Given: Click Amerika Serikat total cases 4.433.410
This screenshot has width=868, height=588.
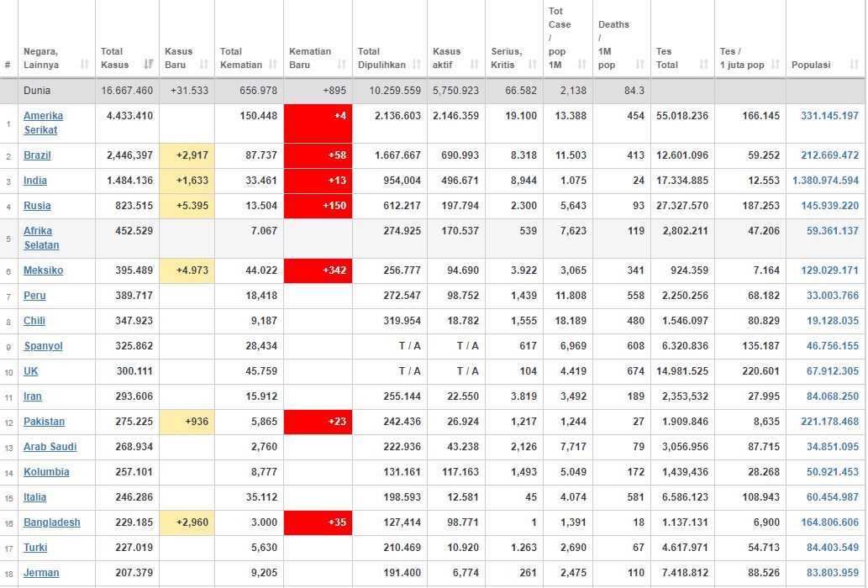Looking at the screenshot, I should [x=129, y=116].
